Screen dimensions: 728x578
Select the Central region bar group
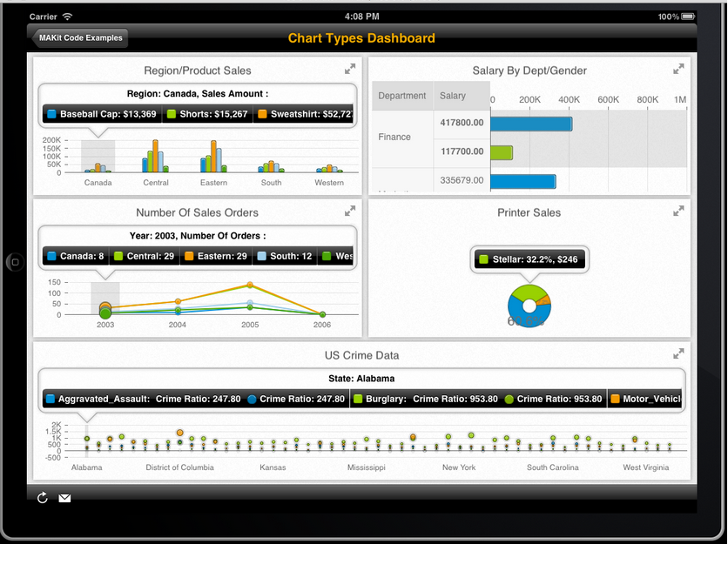pos(156,158)
